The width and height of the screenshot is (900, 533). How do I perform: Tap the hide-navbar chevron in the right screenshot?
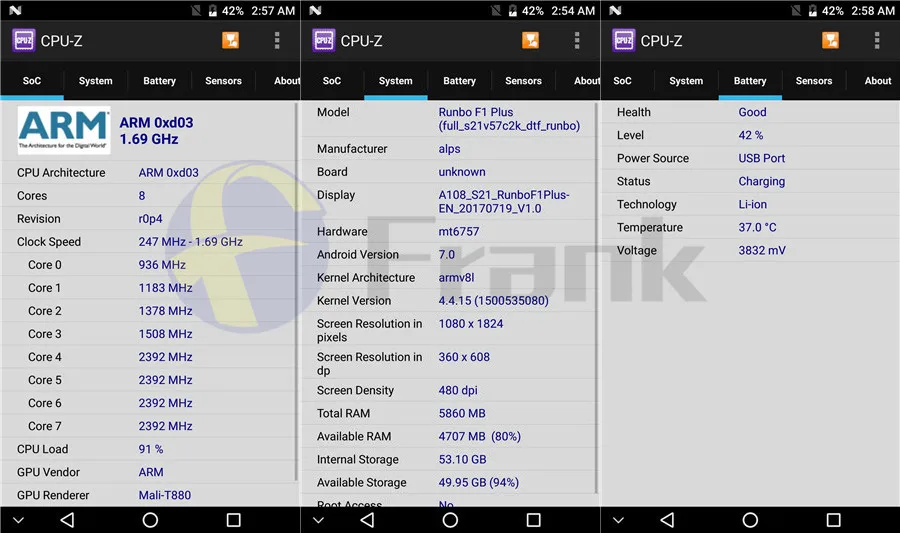(618, 520)
